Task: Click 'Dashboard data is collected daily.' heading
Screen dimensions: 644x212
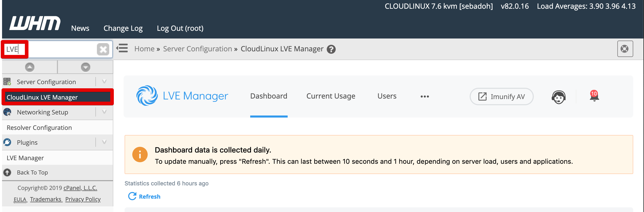Action: (x=213, y=150)
